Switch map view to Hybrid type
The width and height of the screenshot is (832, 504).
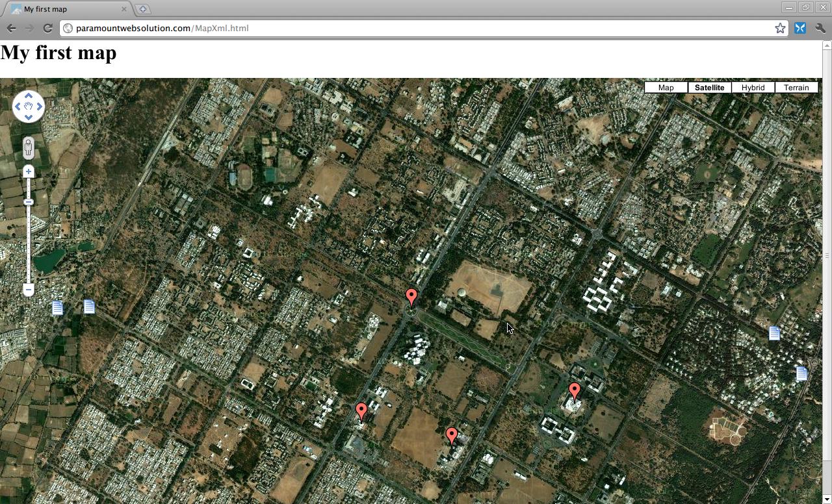[x=753, y=88]
